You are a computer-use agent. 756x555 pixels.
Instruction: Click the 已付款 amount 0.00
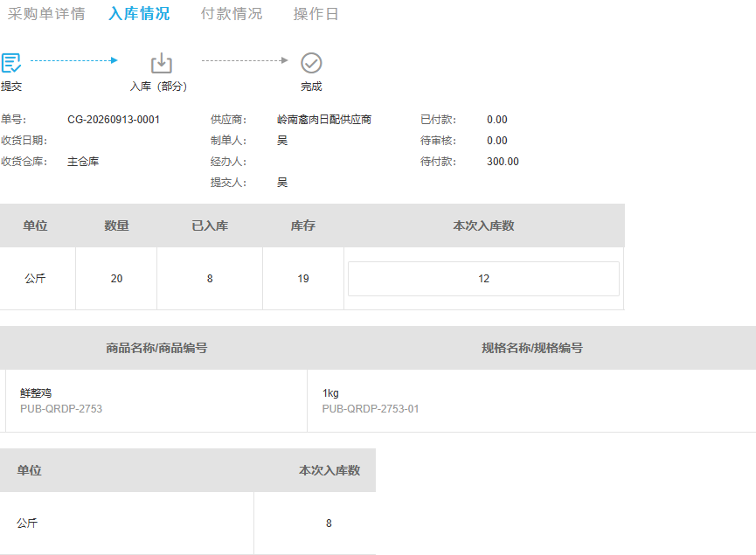(497, 120)
